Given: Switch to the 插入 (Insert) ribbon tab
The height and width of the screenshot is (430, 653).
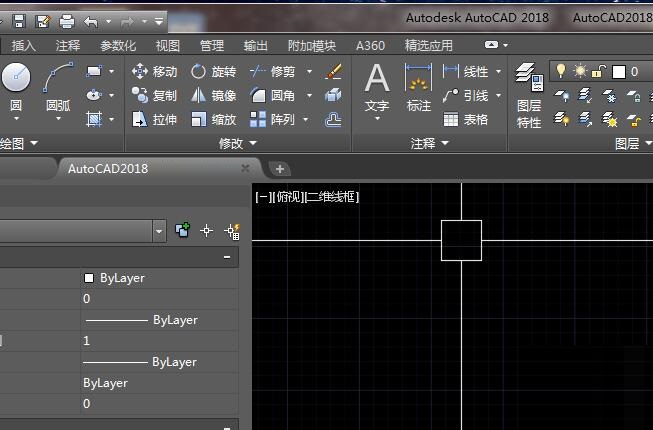Looking at the screenshot, I should 23,46.
